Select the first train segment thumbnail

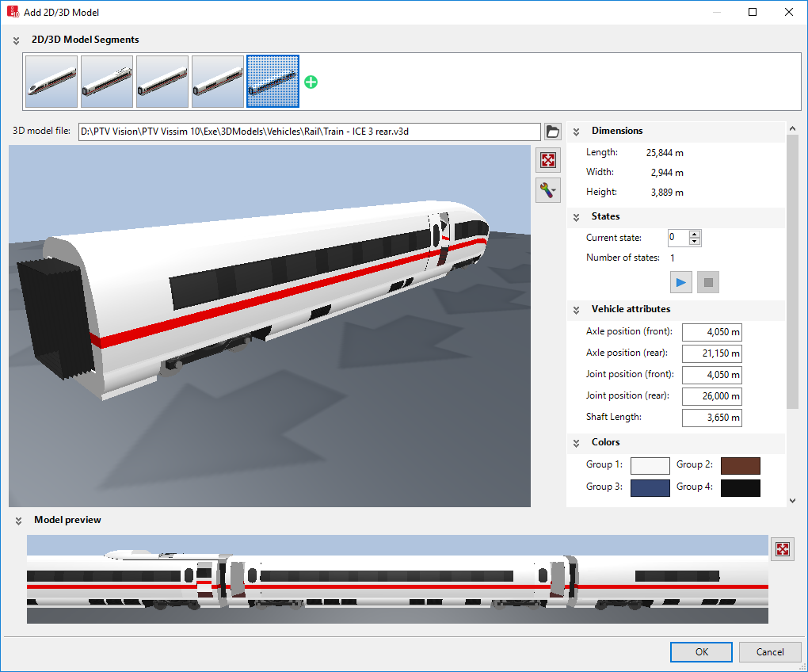(x=51, y=82)
